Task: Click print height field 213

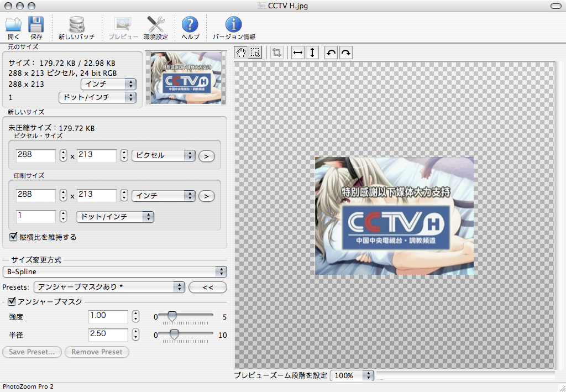Action: (97, 195)
